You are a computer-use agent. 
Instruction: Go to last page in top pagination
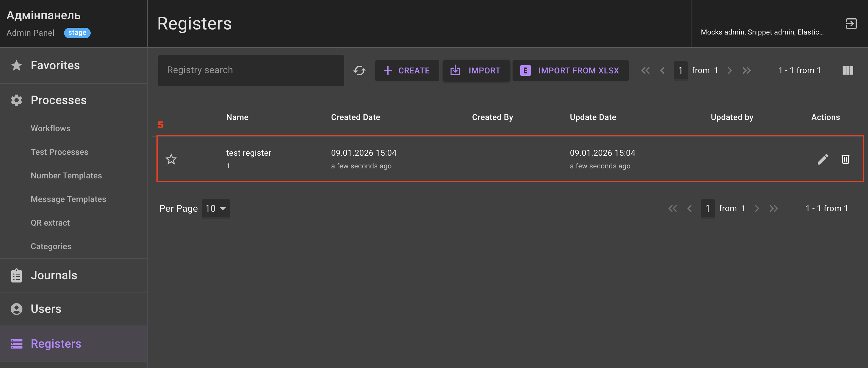747,70
